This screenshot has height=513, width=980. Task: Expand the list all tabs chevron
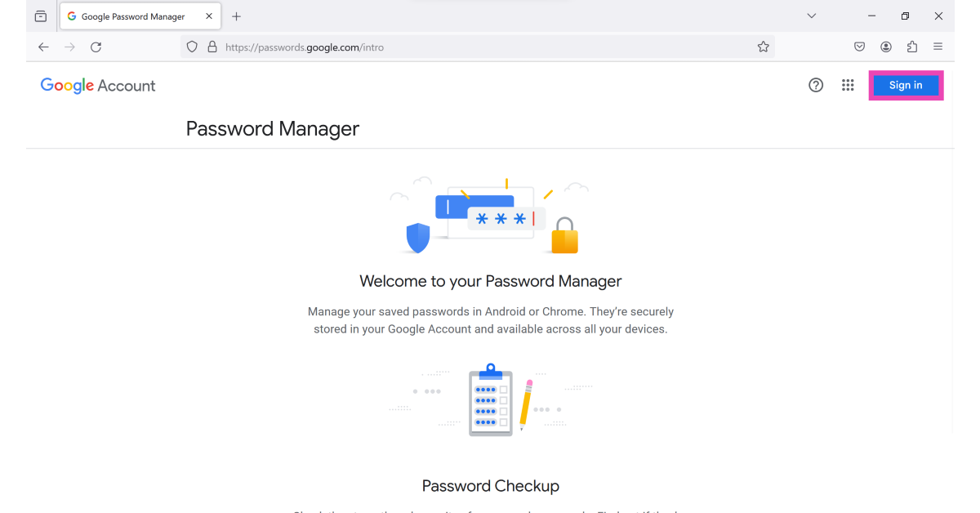(x=811, y=16)
